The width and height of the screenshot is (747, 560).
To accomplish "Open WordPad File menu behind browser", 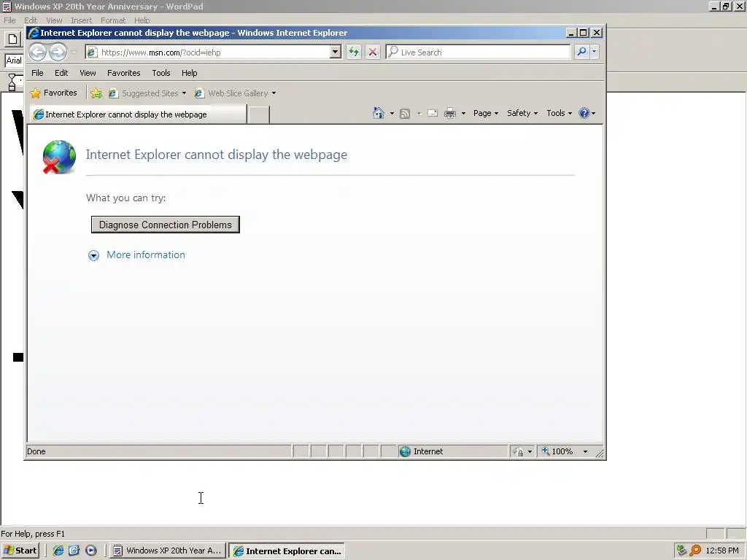I will [x=9, y=20].
